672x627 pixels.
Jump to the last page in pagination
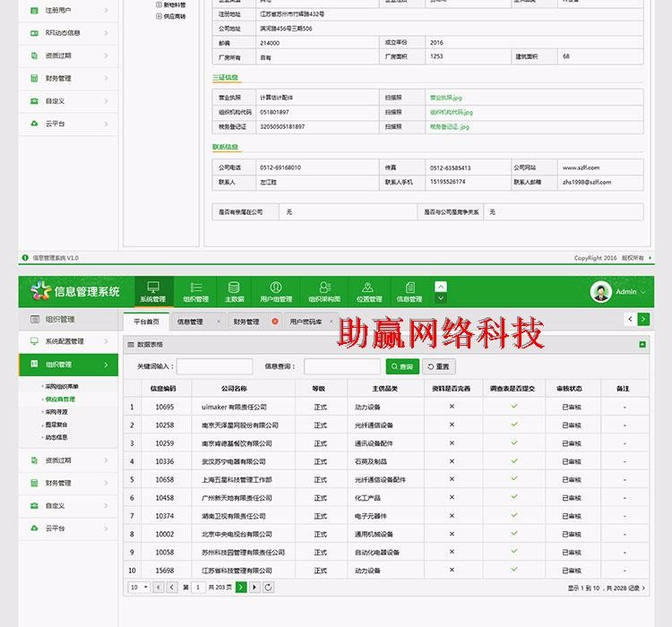254,588
